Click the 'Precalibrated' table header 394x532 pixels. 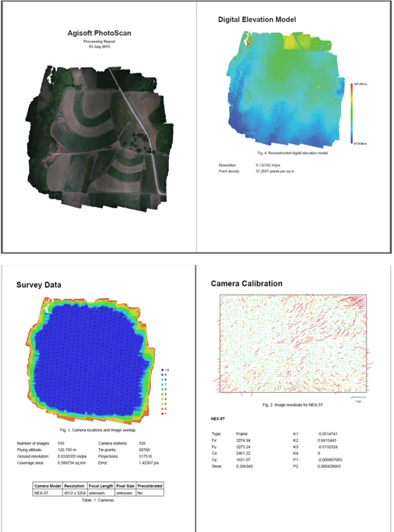[x=150, y=486]
